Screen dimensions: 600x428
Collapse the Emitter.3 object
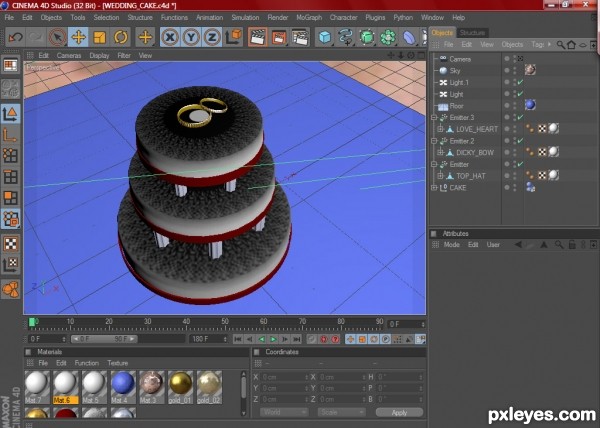coord(434,118)
